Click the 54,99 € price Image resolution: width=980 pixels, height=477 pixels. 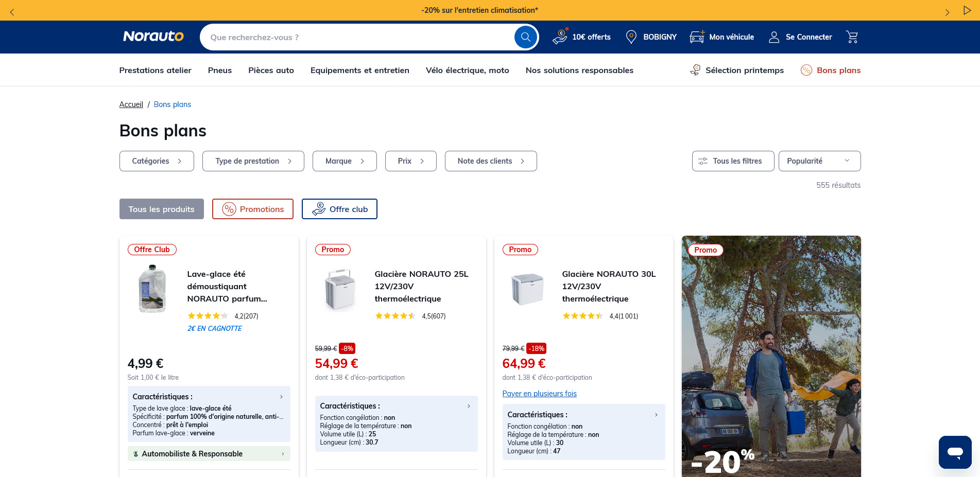click(336, 363)
